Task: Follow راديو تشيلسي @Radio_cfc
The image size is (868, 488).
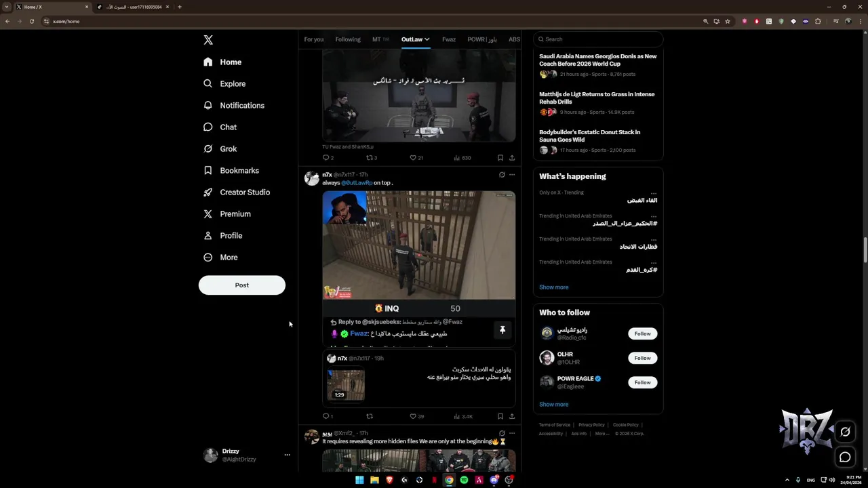Action: coord(643,333)
